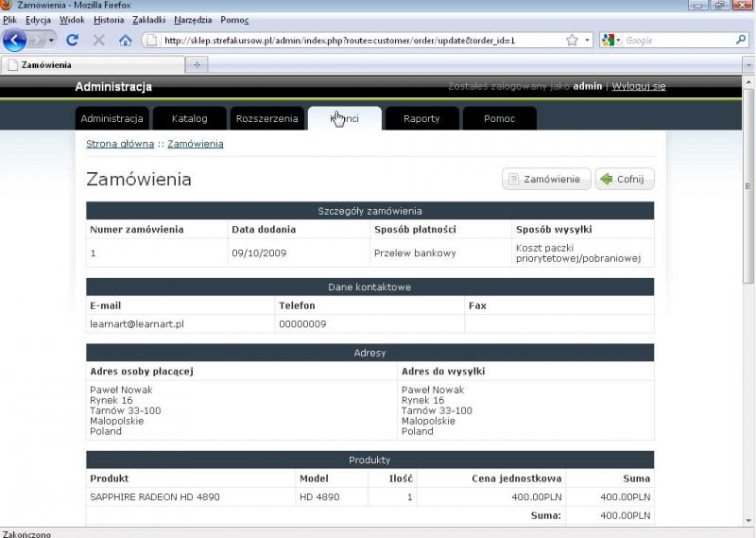Click the search magnifier icon
Screen dimensions: 756x538
pos(741,41)
